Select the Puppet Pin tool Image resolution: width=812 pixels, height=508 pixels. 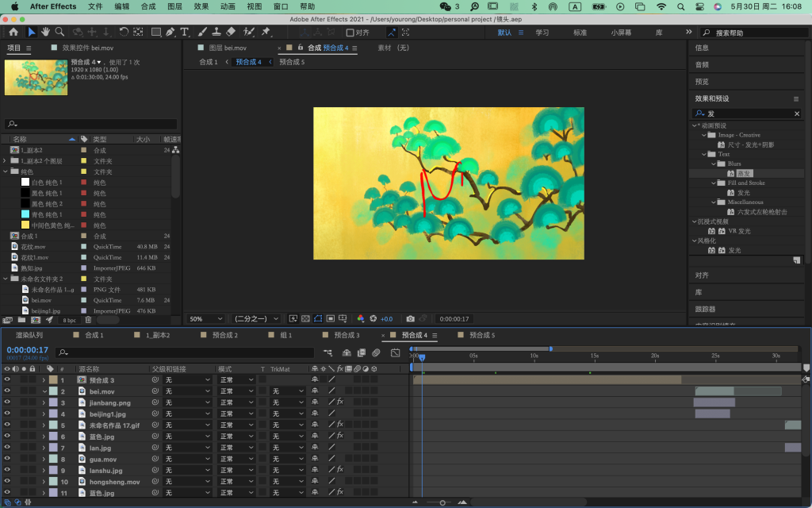click(266, 32)
